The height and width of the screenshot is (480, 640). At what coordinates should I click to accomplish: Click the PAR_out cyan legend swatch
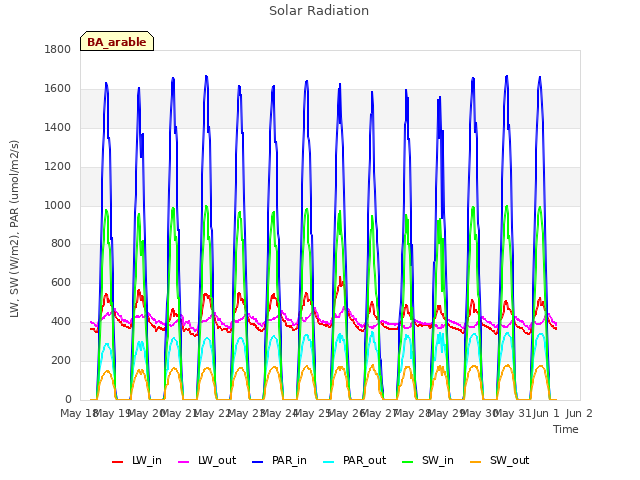click(329, 462)
